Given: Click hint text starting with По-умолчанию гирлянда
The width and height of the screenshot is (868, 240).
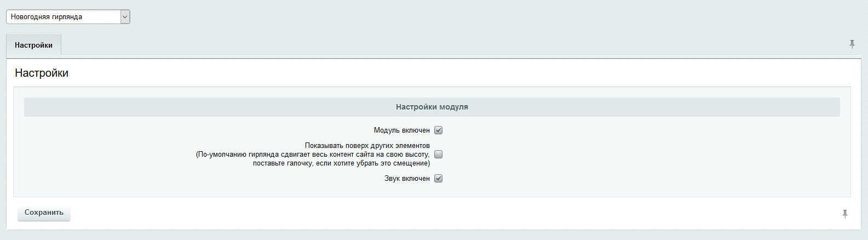Looking at the screenshot, I should [x=313, y=155].
